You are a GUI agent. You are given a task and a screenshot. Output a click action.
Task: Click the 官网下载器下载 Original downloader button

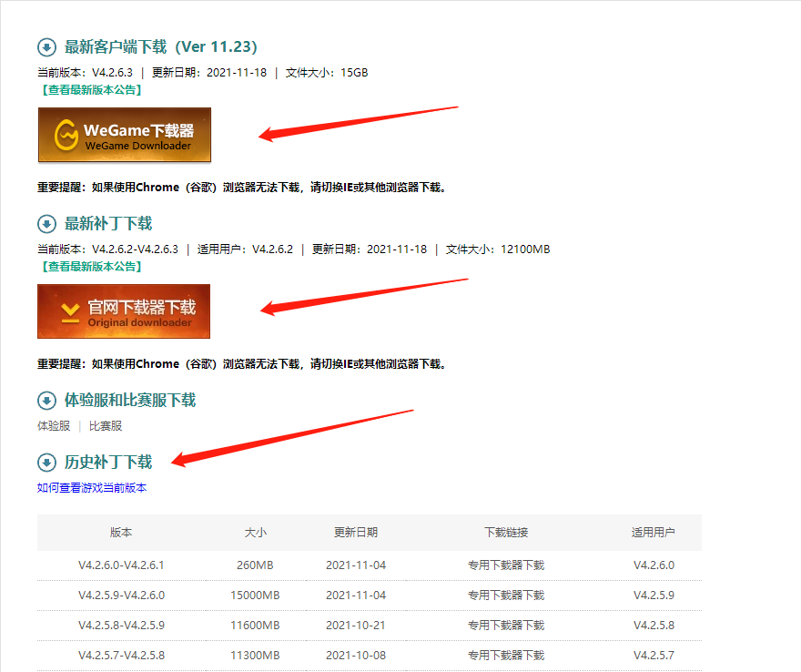(124, 311)
